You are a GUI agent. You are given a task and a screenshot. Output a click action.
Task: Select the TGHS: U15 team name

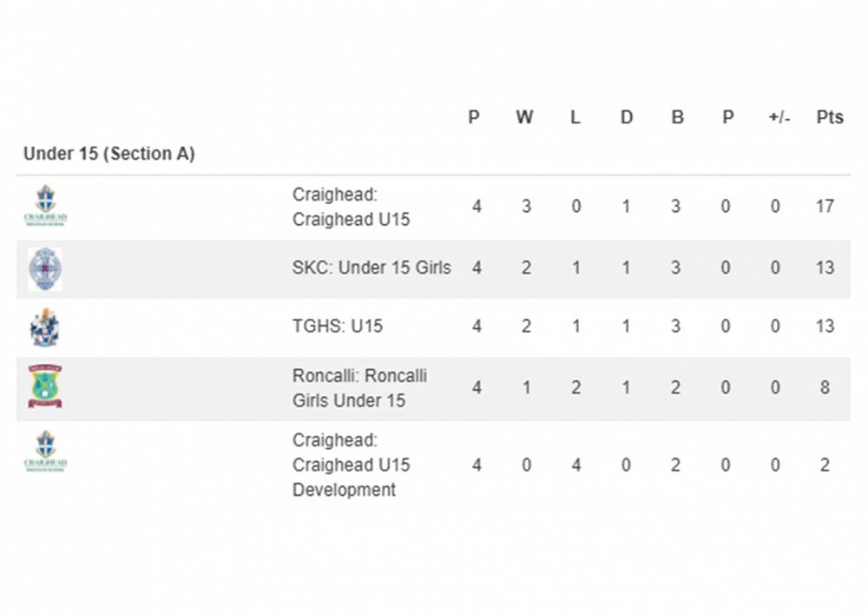pyautogui.click(x=338, y=327)
